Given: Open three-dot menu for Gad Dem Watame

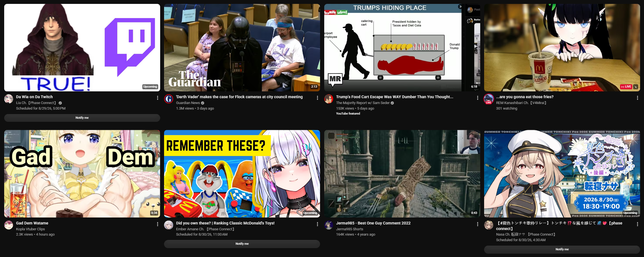Looking at the screenshot, I should tap(157, 224).
